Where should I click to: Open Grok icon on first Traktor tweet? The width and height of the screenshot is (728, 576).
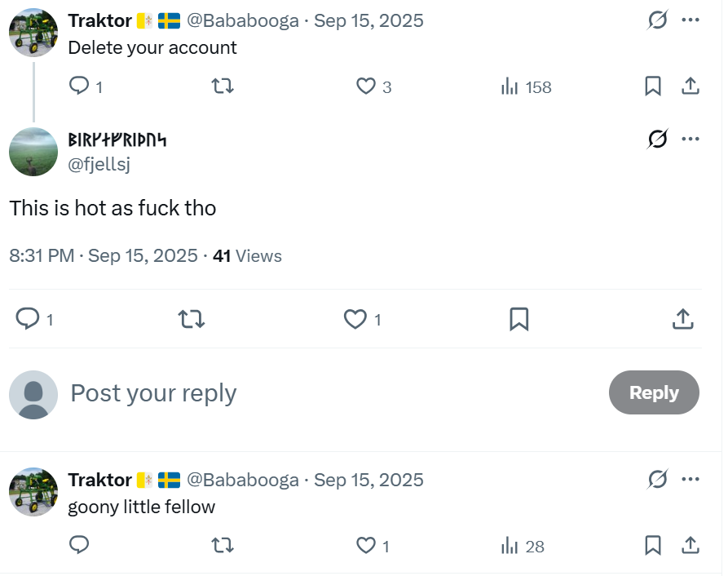click(657, 20)
